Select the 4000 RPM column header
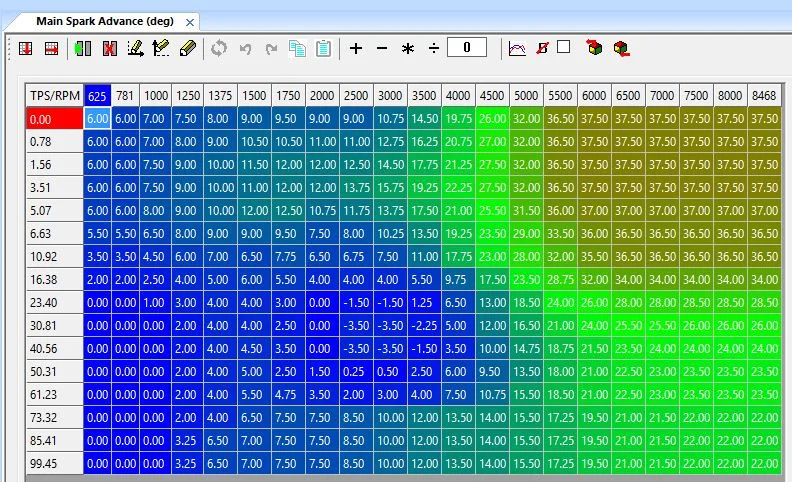This screenshot has height=482, width=792. pos(457,95)
